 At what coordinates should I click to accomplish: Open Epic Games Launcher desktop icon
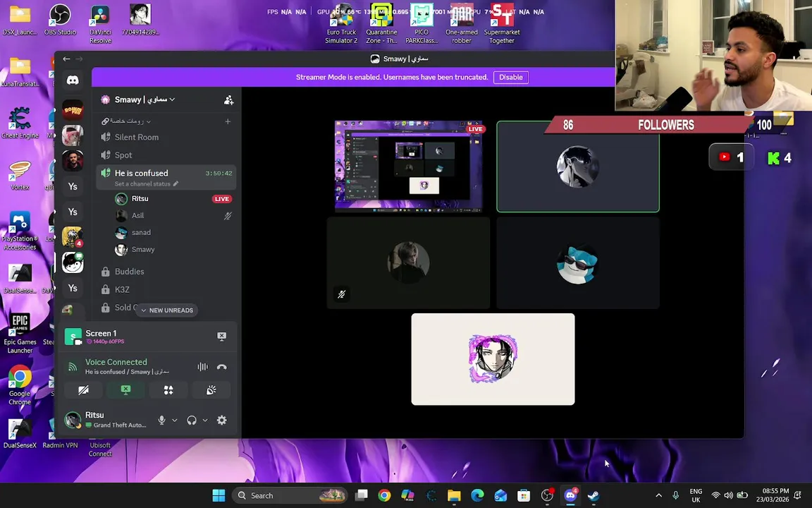tap(20, 334)
